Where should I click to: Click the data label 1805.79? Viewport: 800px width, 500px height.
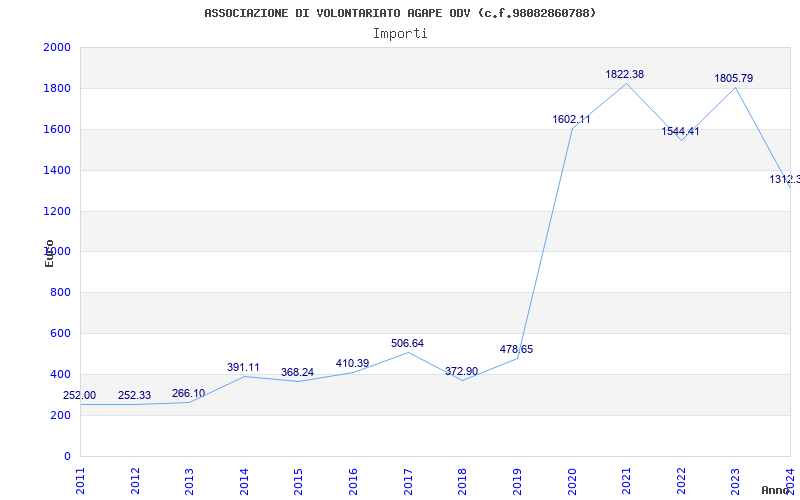[x=734, y=79]
